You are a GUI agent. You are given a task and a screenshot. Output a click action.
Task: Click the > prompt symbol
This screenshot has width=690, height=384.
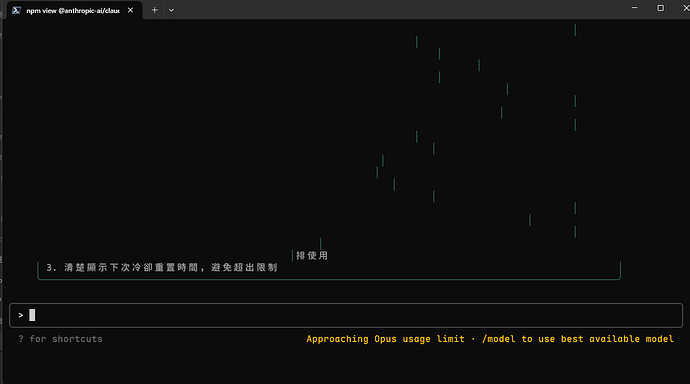click(x=21, y=315)
